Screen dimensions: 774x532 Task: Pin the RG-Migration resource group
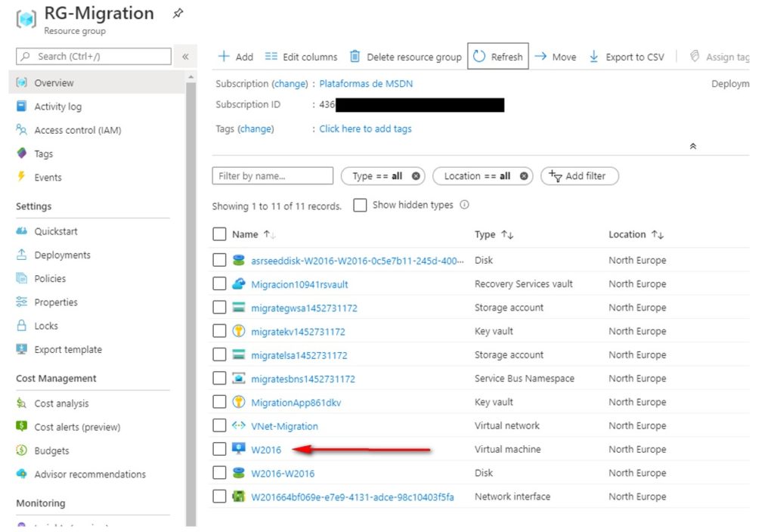(178, 14)
